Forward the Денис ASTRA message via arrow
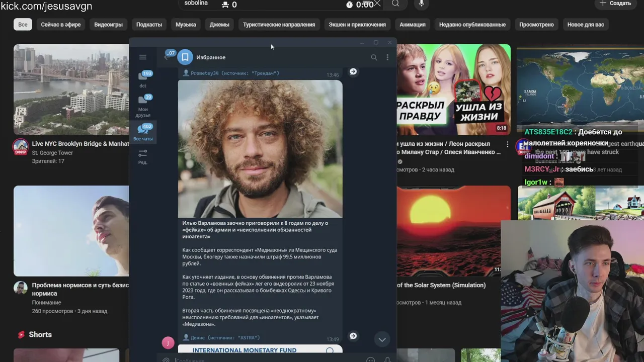644x362 pixels. point(353,336)
